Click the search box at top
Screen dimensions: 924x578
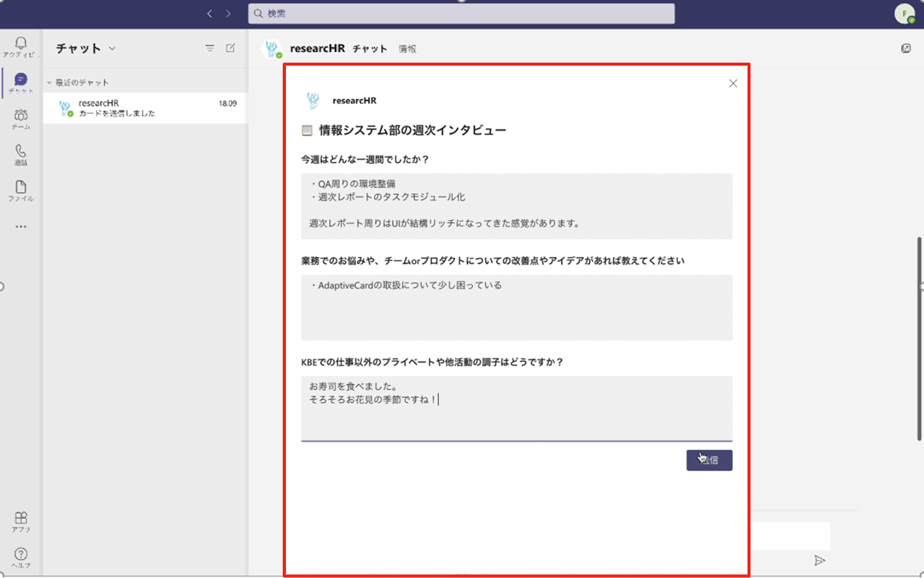461,13
